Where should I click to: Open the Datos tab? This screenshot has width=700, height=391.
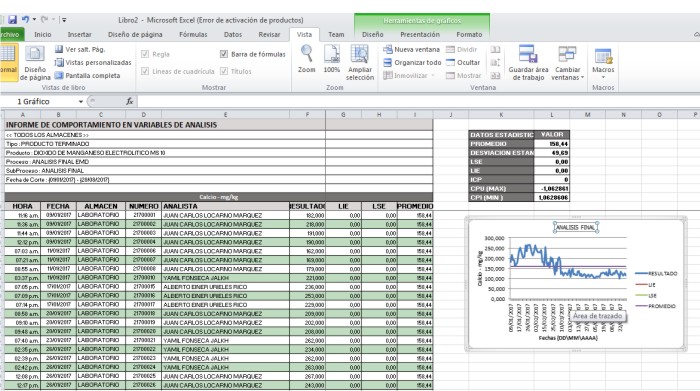(x=233, y=34)
